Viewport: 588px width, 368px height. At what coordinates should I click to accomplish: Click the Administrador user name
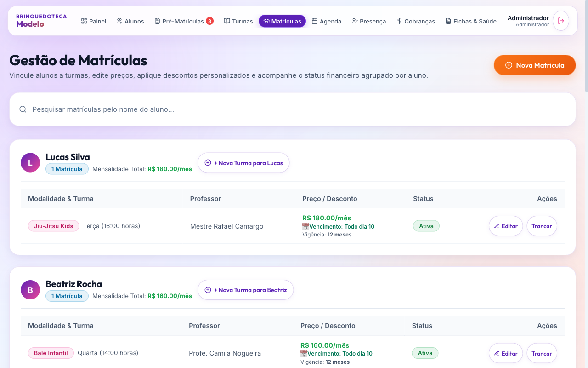(528, 18)
